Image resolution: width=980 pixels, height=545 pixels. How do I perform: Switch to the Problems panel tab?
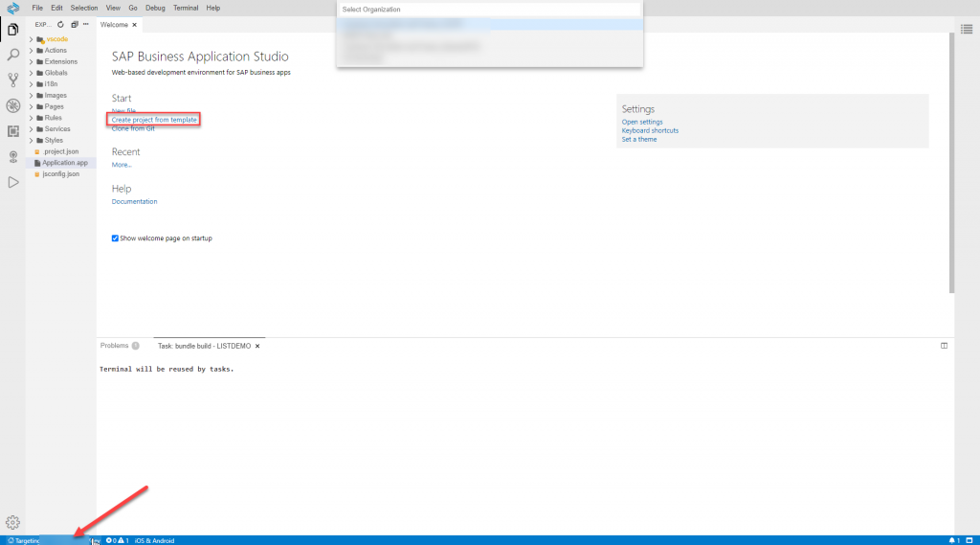(x=115, y=346)
